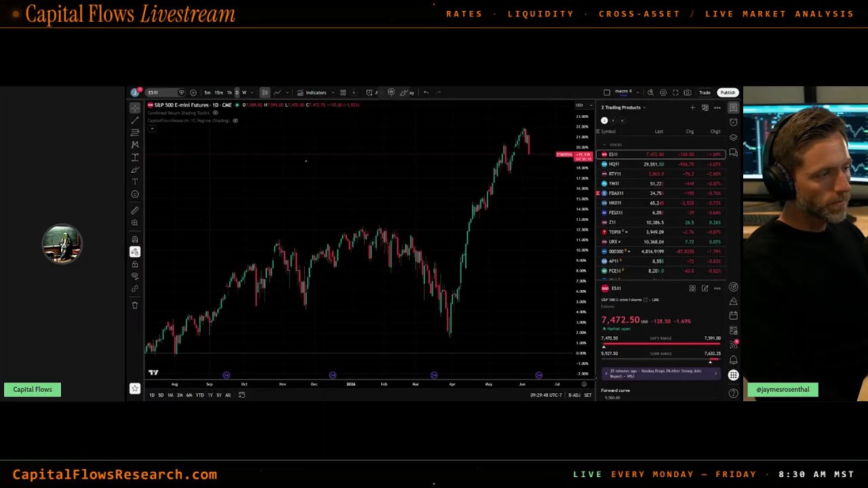Toggle visibility of YC Regime Shading indicator
Viewport: 868px width, 488px height.
(235, 121)
